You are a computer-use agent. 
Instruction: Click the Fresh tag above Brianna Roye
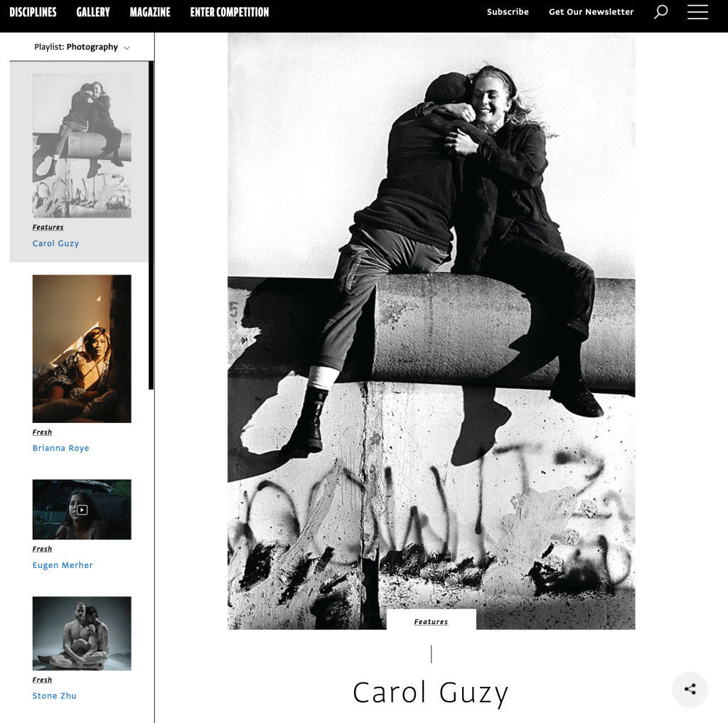42,432
